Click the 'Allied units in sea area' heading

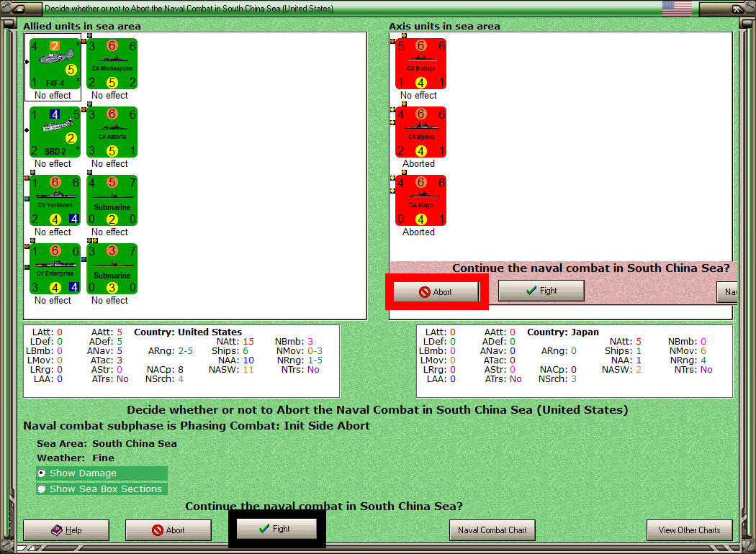pos(82,26)
